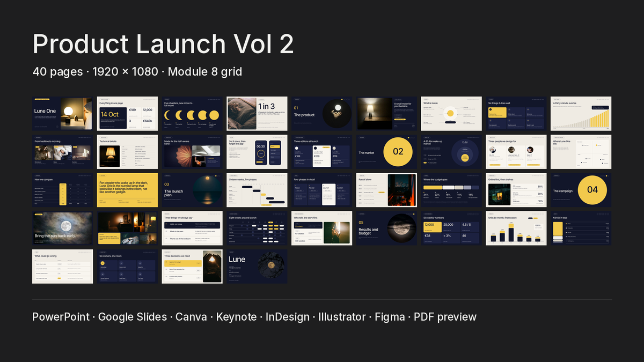
Task: Select the 'A thirty-minute sunrise' chart slide
Action: tap(581, 114)
